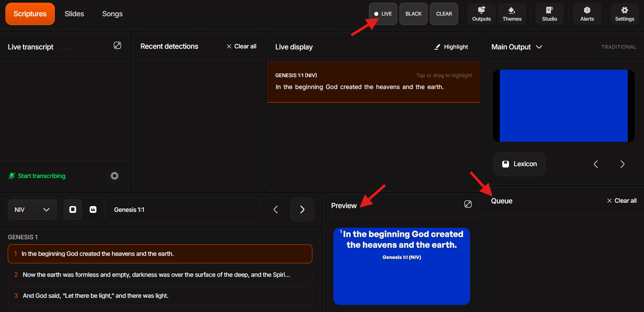Image resolution: width=644 pixels, height=312 pixels.
Task: Click the Genesis 1:1 verse in Live display
Action: (374, 82)
